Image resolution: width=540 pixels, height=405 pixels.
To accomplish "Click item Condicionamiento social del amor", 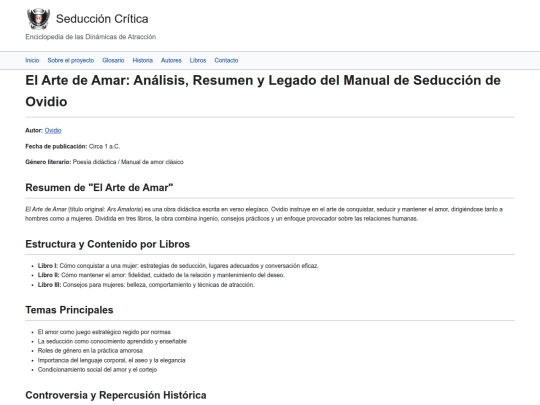I will point(97,370).
